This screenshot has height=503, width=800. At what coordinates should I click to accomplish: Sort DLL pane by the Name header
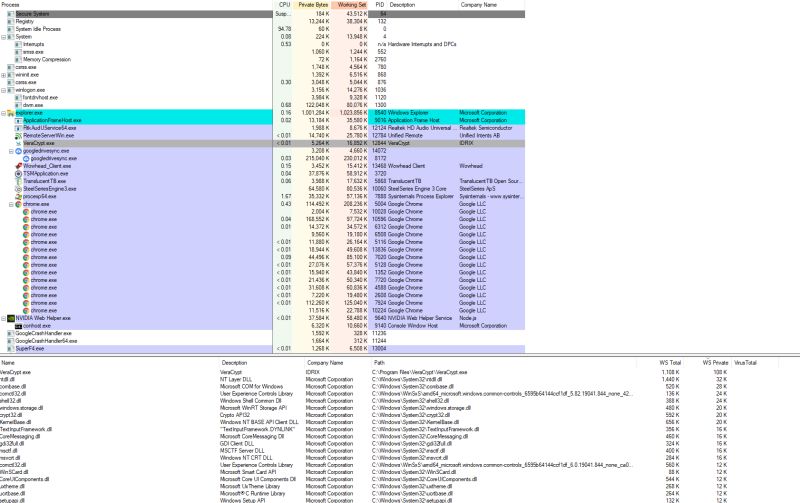tap(109, 363)
